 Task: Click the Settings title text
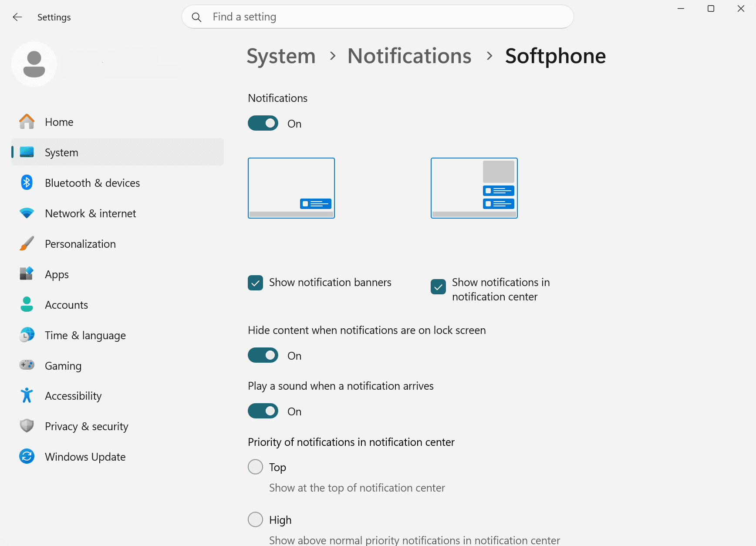[54, 17]
